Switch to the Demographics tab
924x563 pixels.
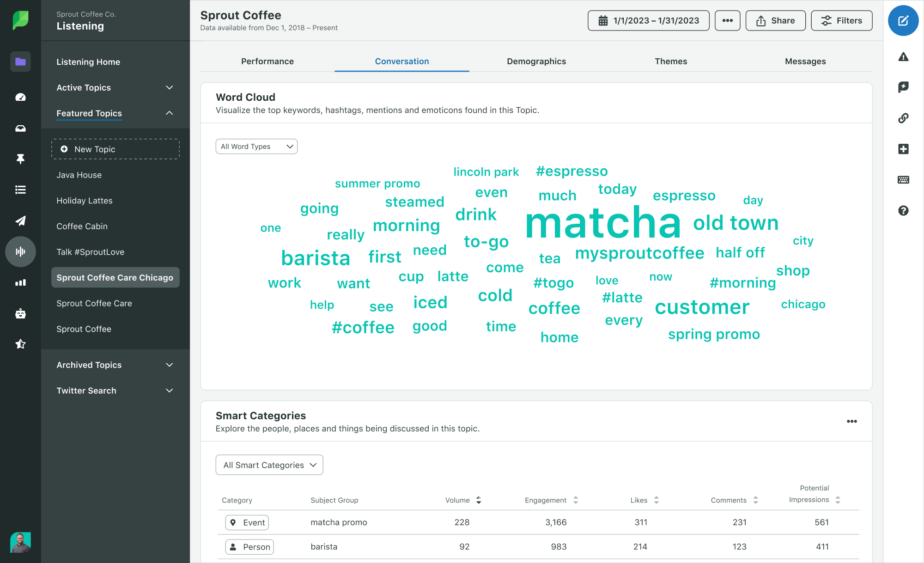click(x=536, y=61)
